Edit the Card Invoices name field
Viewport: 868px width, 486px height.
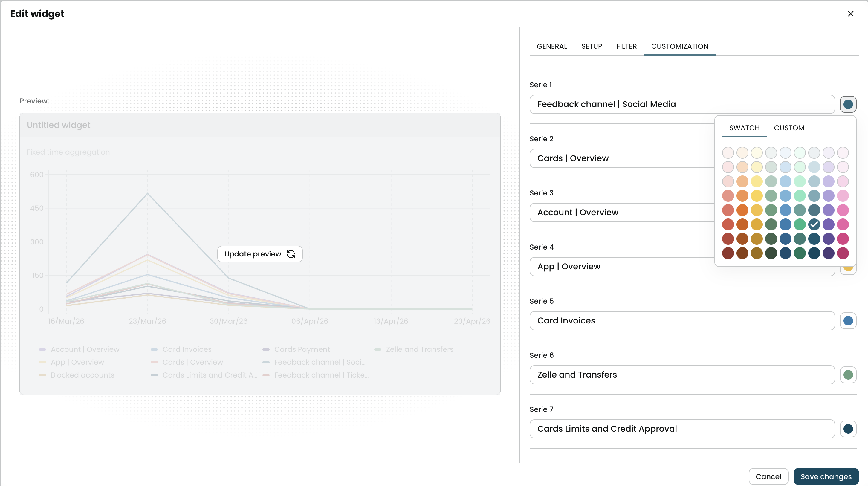682,320
